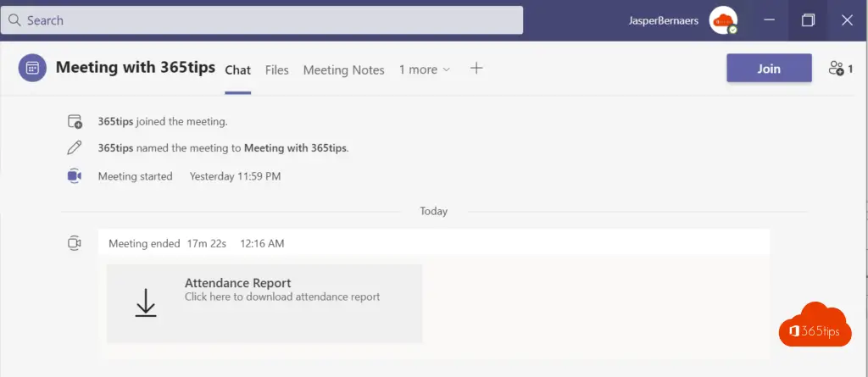This screenshot has width=868, height=377.
Task: Click the pencil icon for renamed meeting
Action: (x=75, y=147)
